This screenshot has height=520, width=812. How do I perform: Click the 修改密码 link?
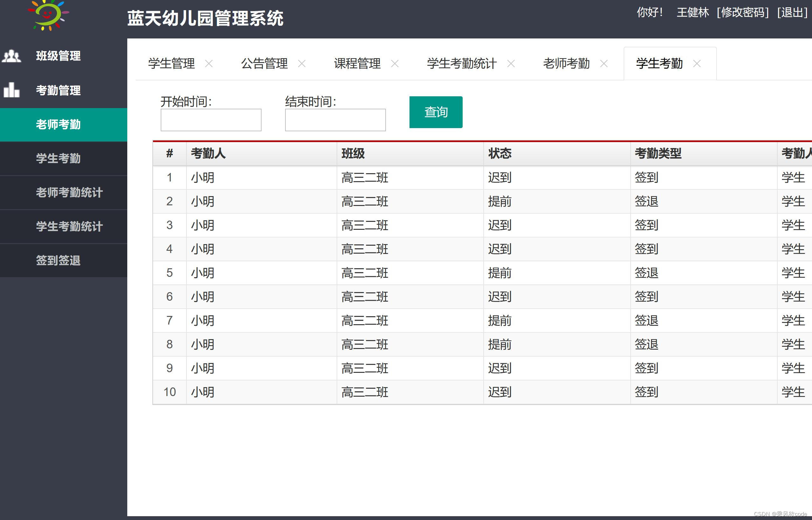tap(743, 13)
